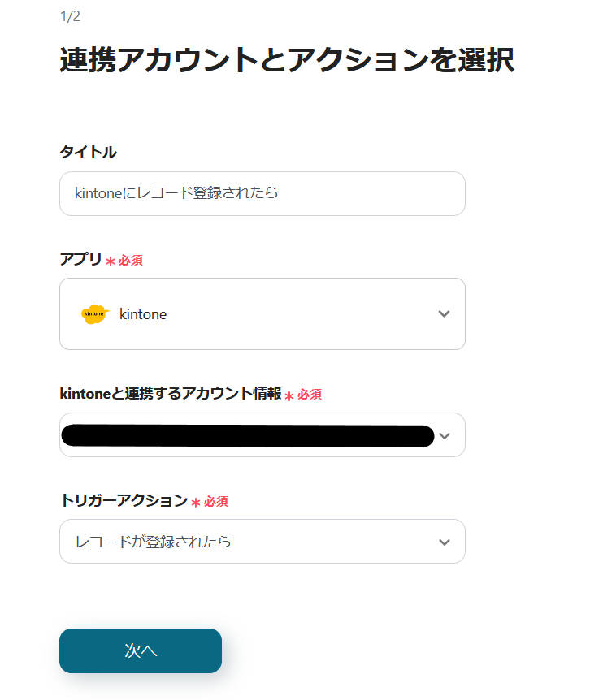Viewport: 590px width, 700px height.
Task: Click the chevron on the trigger action selector
Action: (444, 541)
